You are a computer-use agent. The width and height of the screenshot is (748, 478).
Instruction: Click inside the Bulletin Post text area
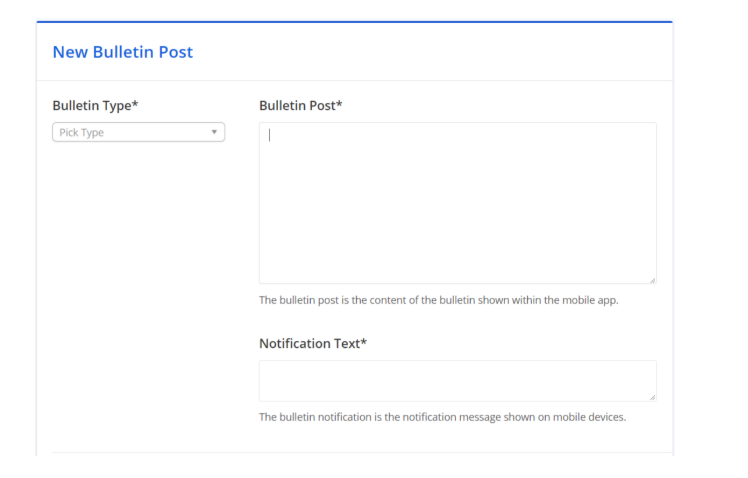coord(457,203)
